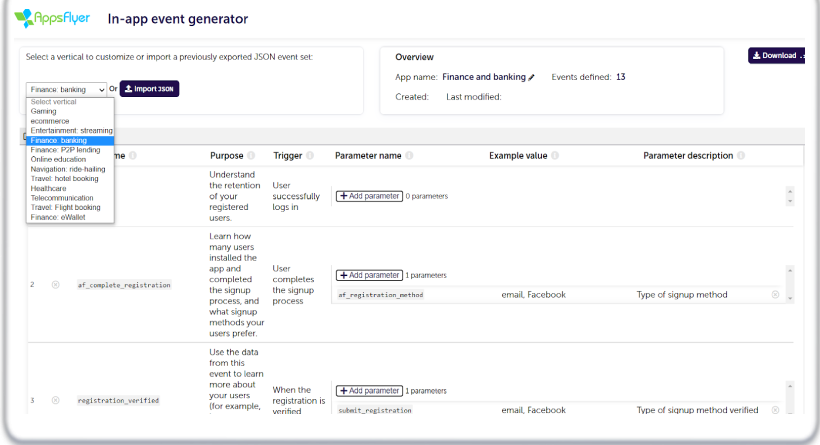This screenshot has height=445, width=820.
Task: Choose Healthcare vertical option
Action: coord(70,188)
